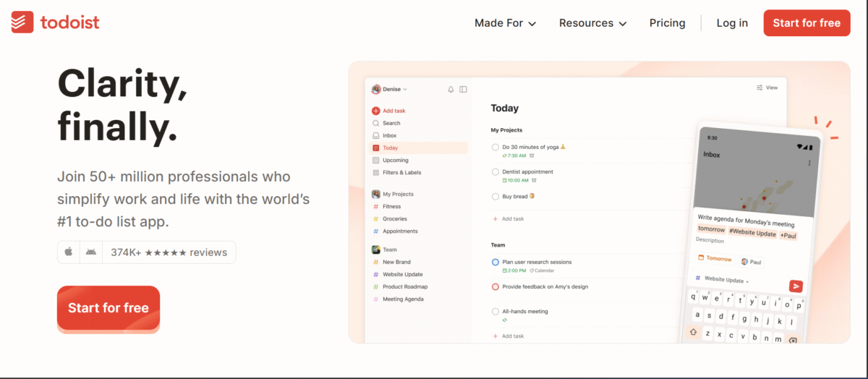
Task: Mark Dentist appointment as complete
Action: click(495, 172)
